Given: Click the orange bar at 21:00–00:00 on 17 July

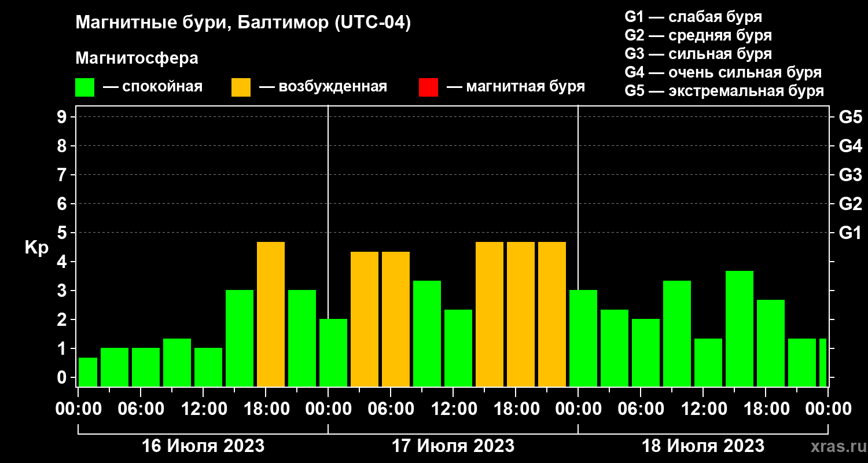Looking at the screenshot, I should click(x=552, y=314).
